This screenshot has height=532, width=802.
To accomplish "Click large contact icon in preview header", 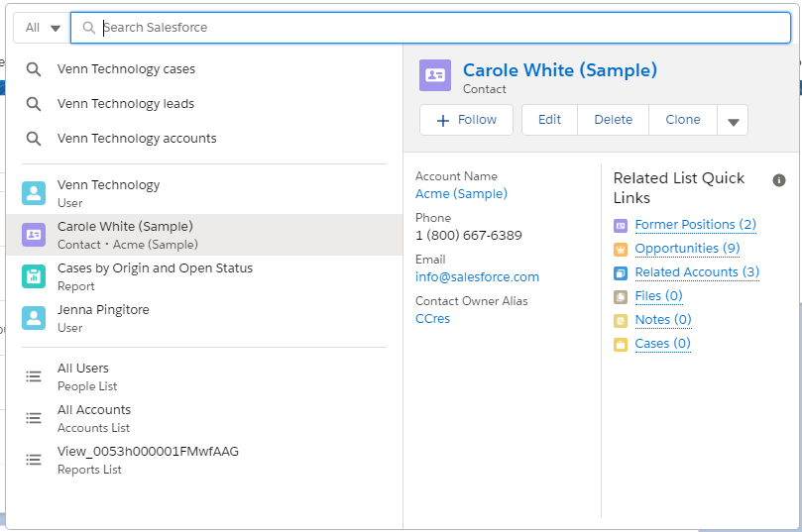I will pyautogui.click(x=435, y=75).
